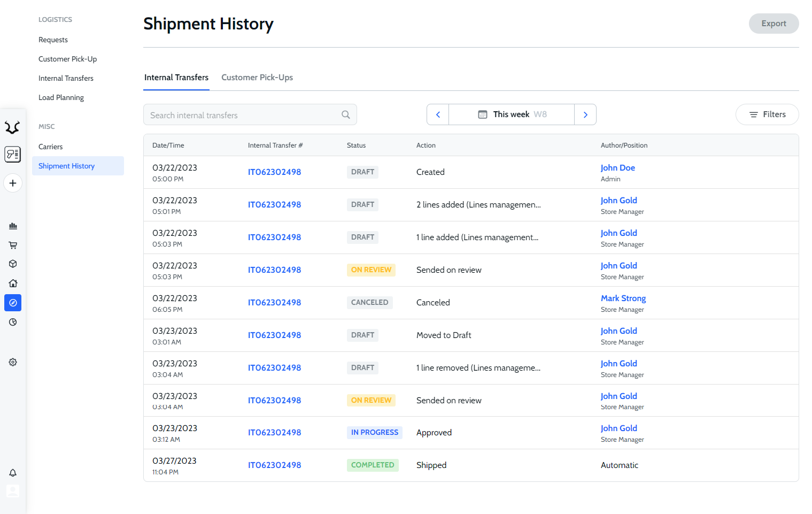Screen dimensions: 812x514
Task: Switch to Customer Pick-Ups tab
Action: pyautogui.click(x=257, y=78)
